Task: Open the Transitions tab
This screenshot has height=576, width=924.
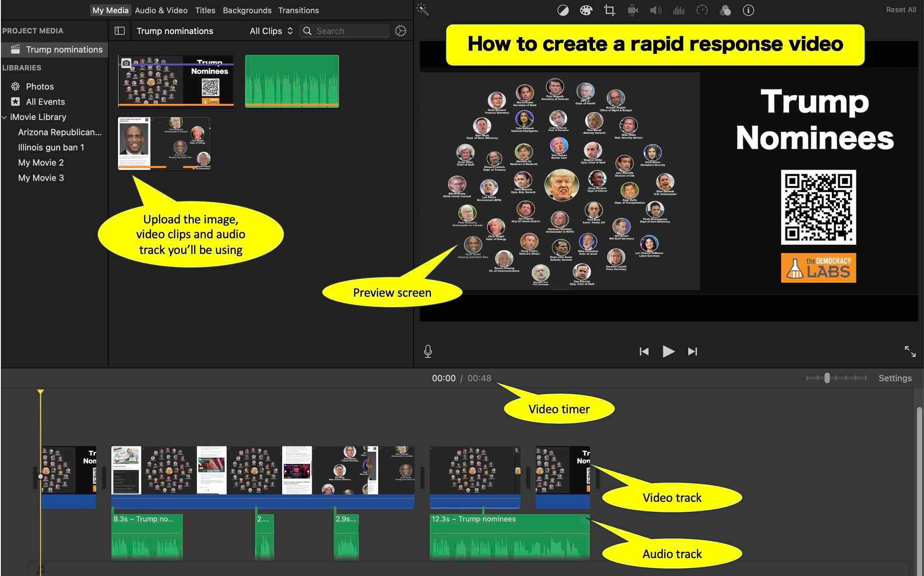Action: [299, 10]
